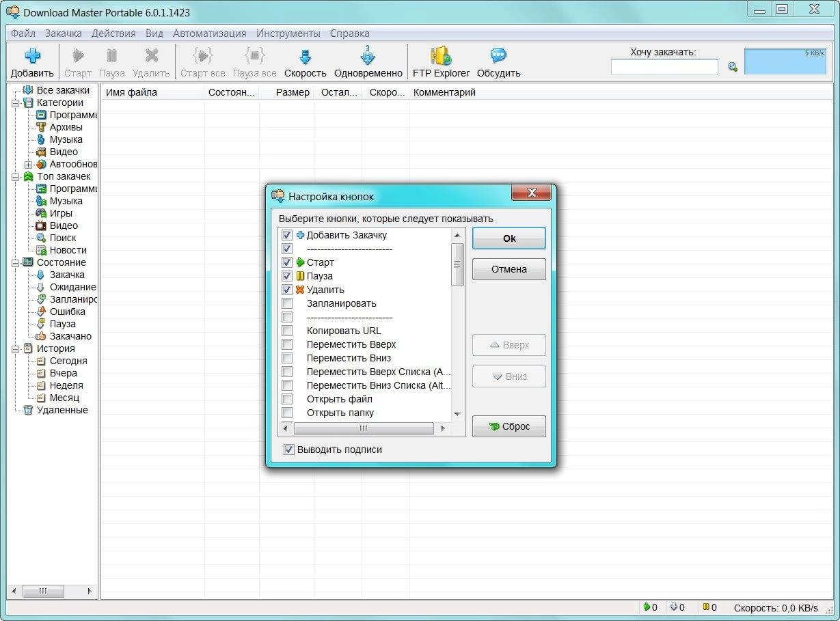Click the Сброс reset button
The height and width of the screenshot is (621, 840).
point(509,426)
